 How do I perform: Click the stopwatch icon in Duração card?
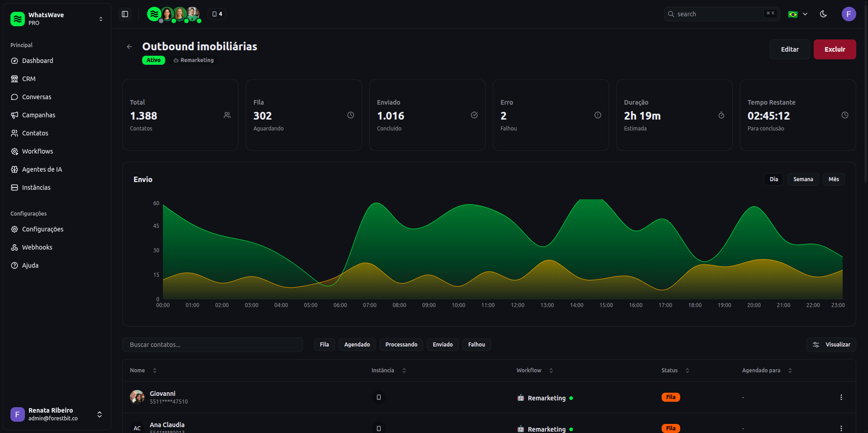pos(721,115)
